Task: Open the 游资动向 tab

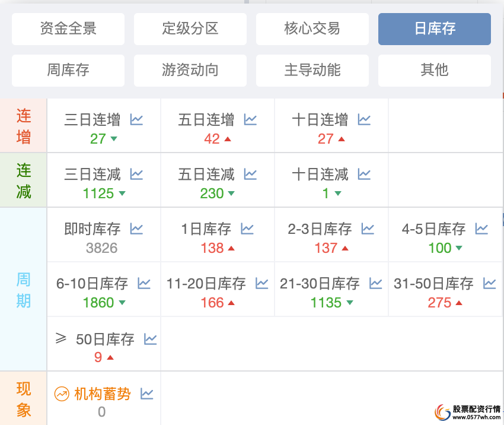Action: click(190, 70)
